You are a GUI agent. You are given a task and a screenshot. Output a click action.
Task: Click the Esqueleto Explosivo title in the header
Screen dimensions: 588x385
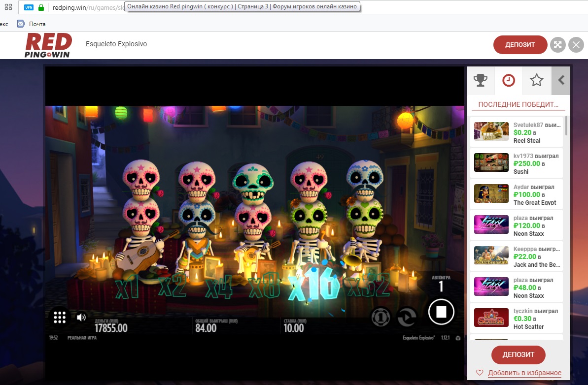pyautogui.click(x=116, y=44)
